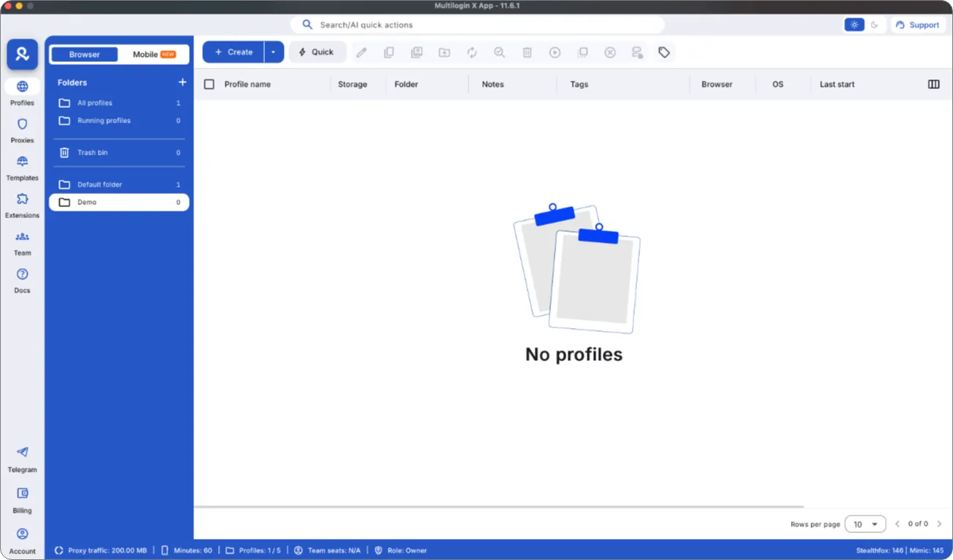953x560 pixels.
Task: Click the stop profile X icon
Action: 610,52
